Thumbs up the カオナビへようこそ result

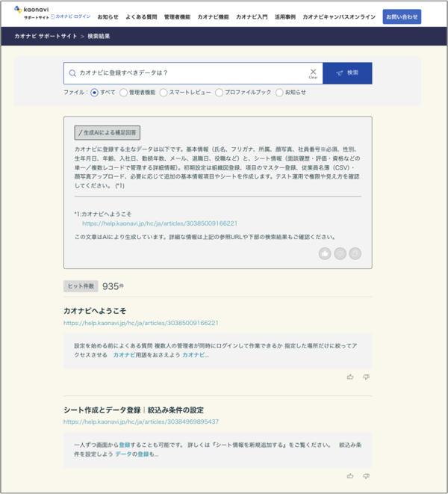pyautogui.click(x=350, y=377)
